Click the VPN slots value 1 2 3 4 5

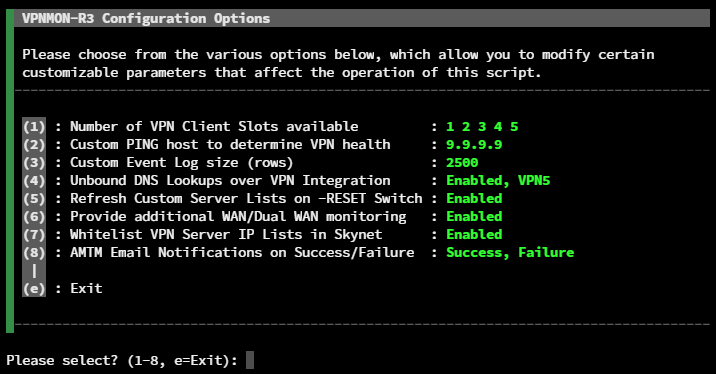pos(482,126)
